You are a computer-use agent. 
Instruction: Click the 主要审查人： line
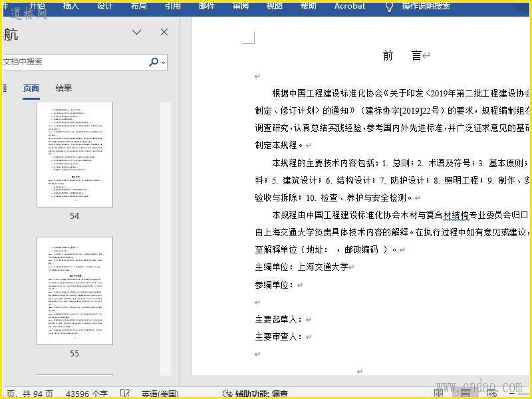[279, 336]
